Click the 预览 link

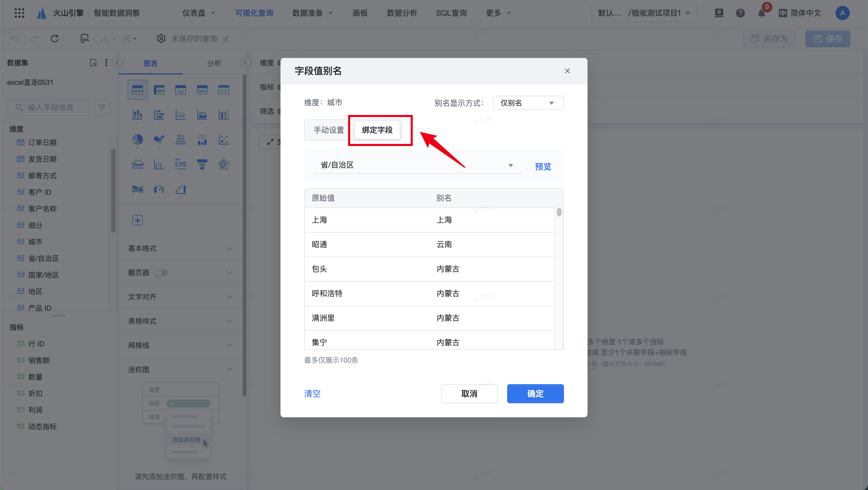click(x=543, y=167)
